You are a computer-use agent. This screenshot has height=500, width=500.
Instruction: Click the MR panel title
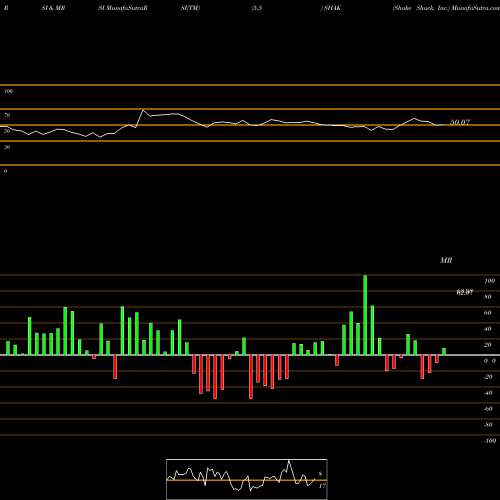(446, 260)
